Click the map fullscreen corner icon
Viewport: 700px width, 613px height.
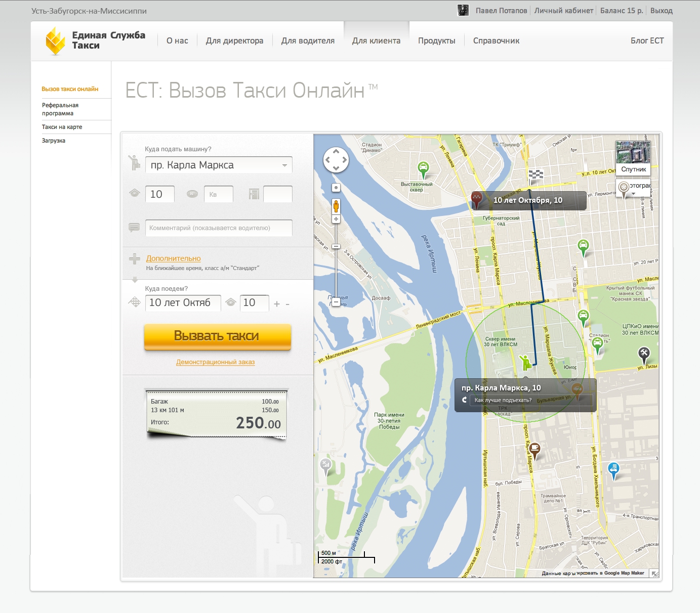tap(654, 573)
